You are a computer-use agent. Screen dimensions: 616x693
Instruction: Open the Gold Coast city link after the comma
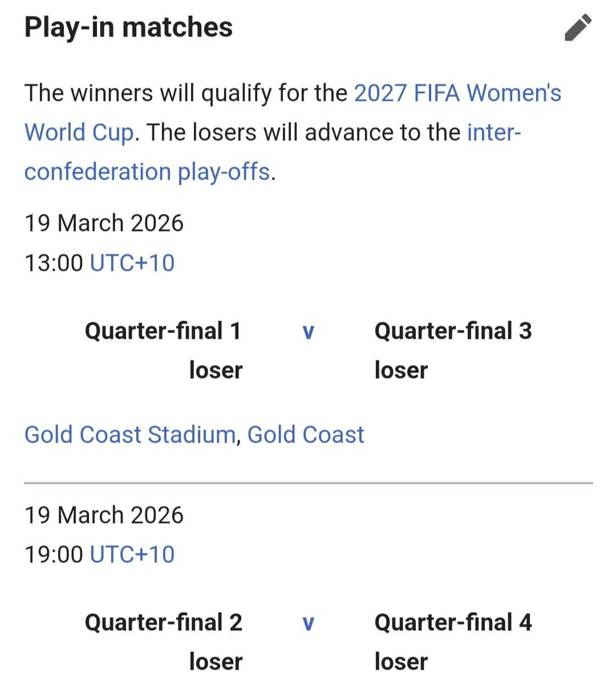pos(306,435)
